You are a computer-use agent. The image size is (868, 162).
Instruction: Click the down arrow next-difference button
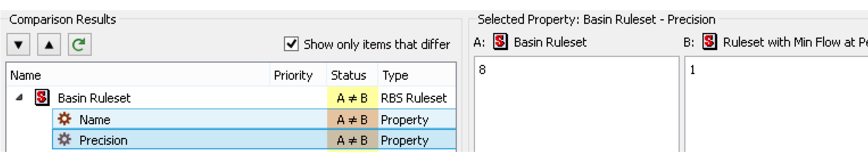click(x=18, y=45)
